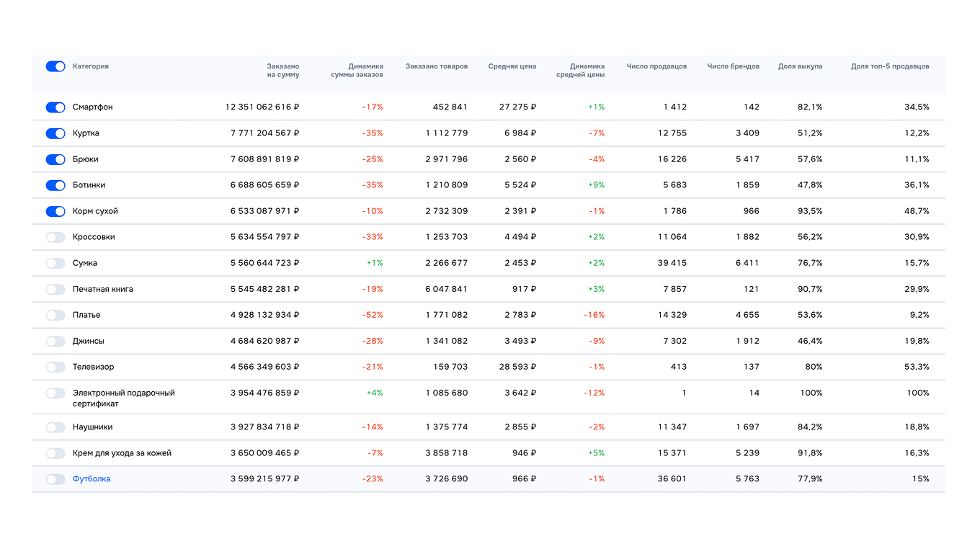Screen dimensions: 980x544
Task: Switch on the Наушники toggle
Action: click(x=55, y=427)
